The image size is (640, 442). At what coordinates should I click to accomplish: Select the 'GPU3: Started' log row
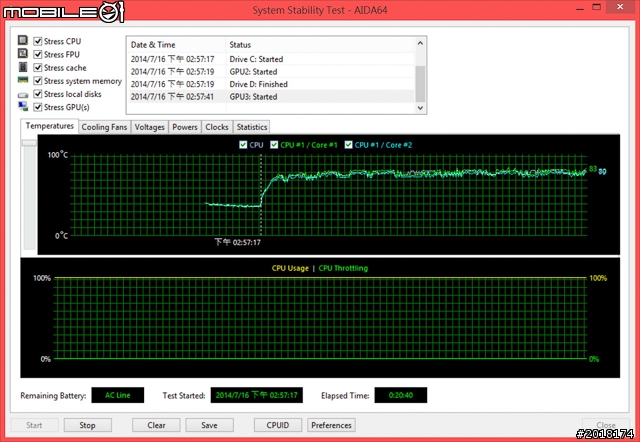coord(271,97)
